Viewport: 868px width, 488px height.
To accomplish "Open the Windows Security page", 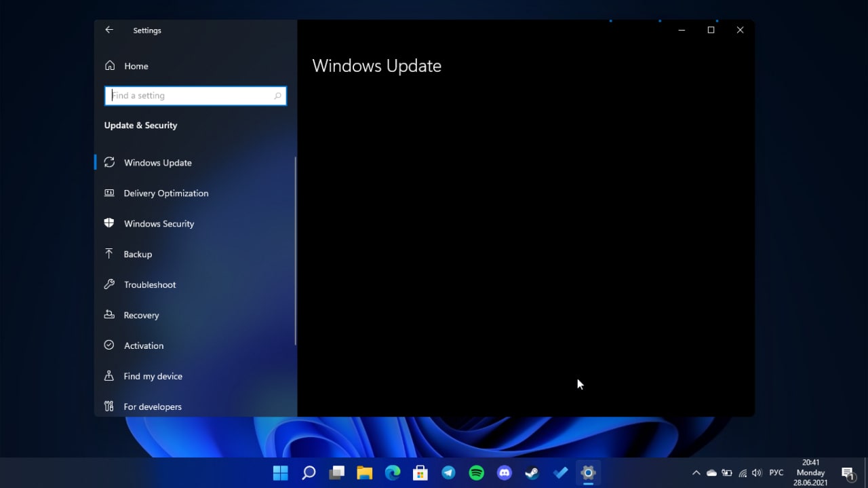I will point(195,223).
